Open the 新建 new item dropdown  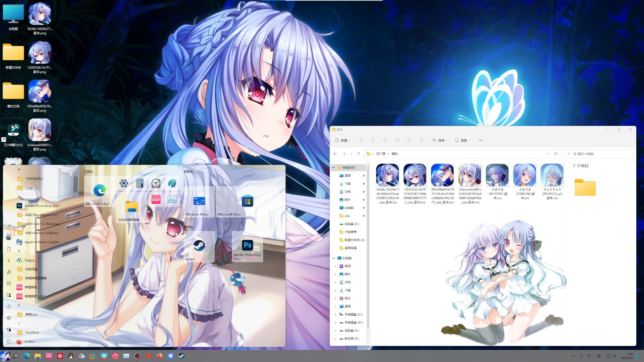pos(342,140)
